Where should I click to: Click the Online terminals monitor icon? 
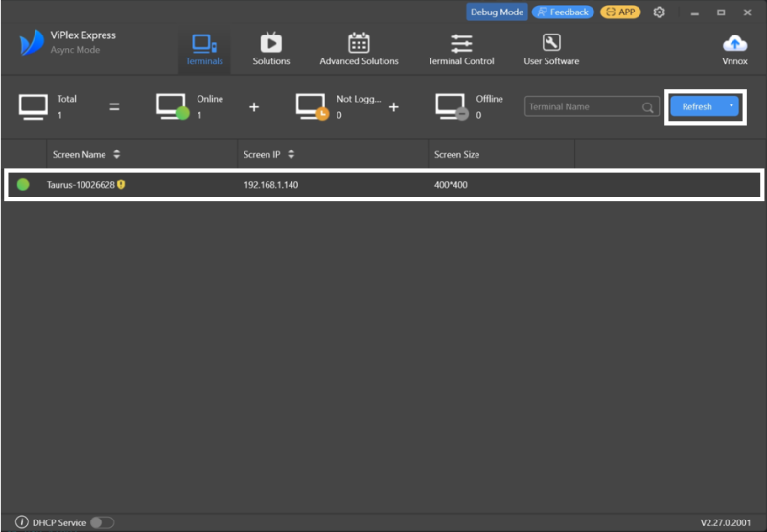(x=172, y=106)
